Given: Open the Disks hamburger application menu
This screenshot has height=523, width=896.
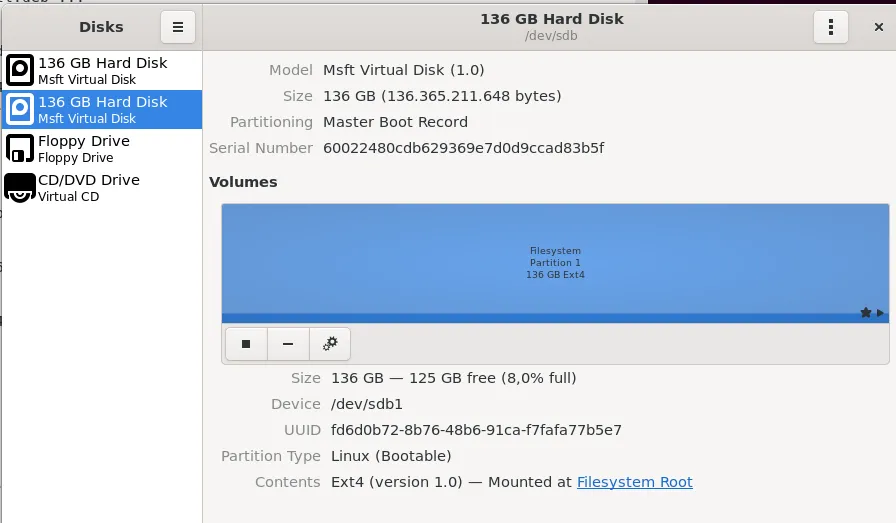Looking at the screenshot, I should [x=178, y=27].
